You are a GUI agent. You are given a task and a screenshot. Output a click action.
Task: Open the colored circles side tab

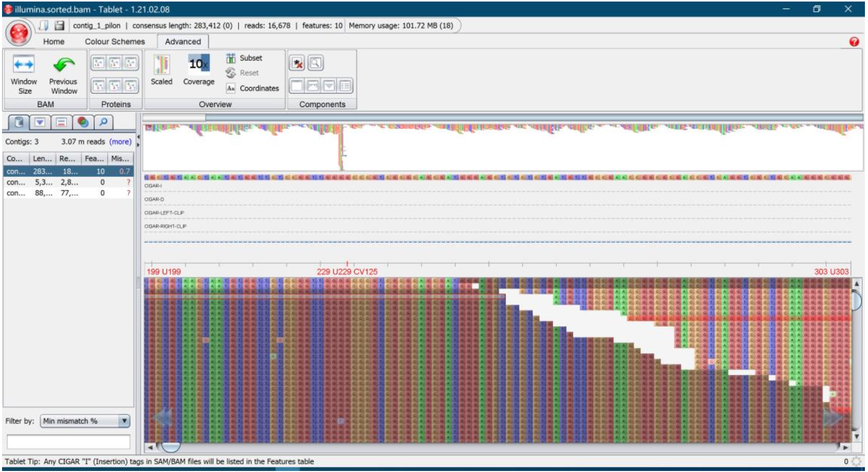pyautogui.click(x=83, y=122)
